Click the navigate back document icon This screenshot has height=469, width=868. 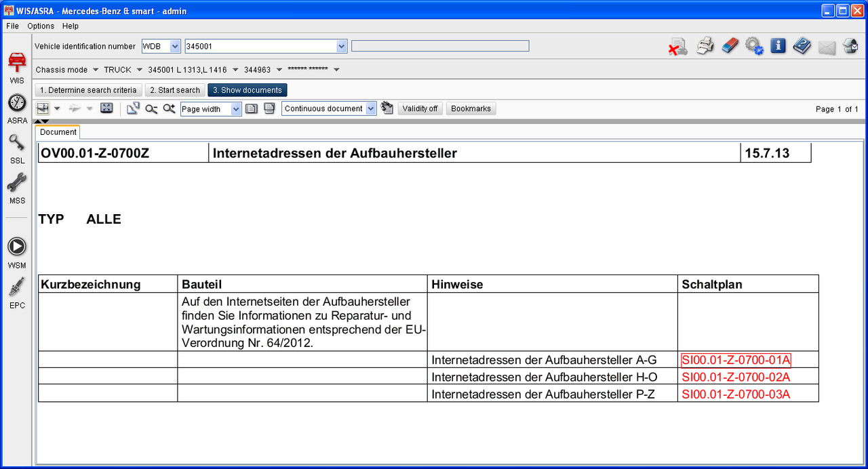[x=43, y=108]
